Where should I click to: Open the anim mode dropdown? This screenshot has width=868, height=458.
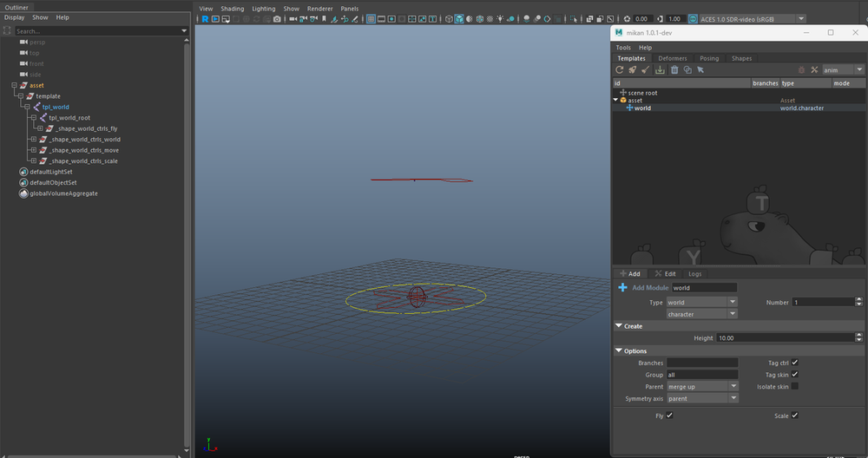click(842, 69)
